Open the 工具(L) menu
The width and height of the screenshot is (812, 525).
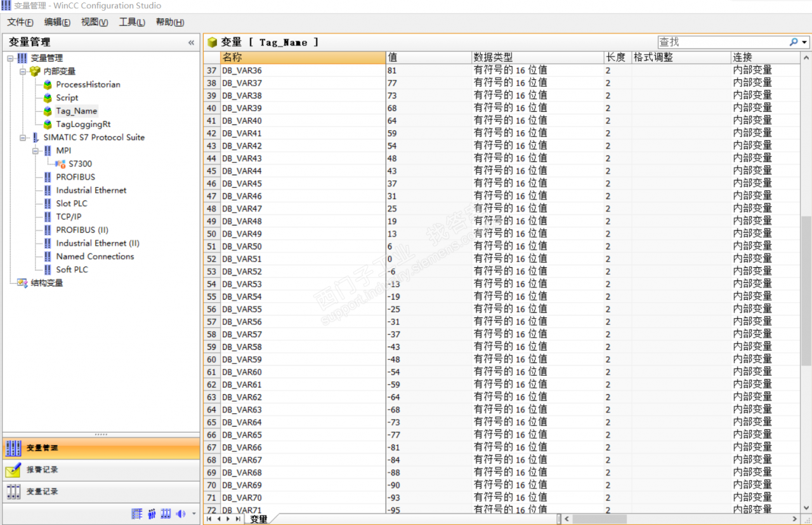pyautogui.click(x=132, y=22)
